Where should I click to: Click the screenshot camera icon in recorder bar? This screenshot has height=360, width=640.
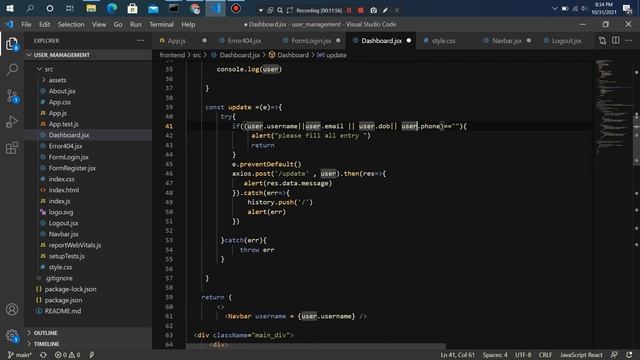373,10
